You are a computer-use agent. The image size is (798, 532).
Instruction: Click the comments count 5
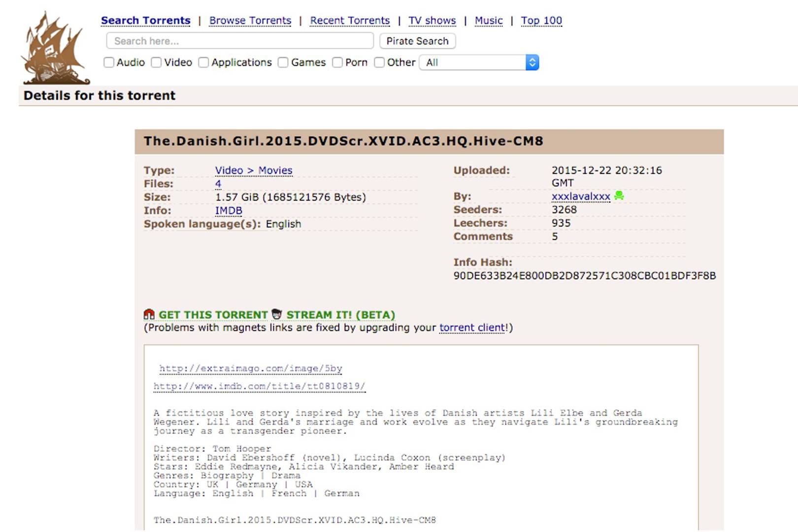tap(555, 236)
